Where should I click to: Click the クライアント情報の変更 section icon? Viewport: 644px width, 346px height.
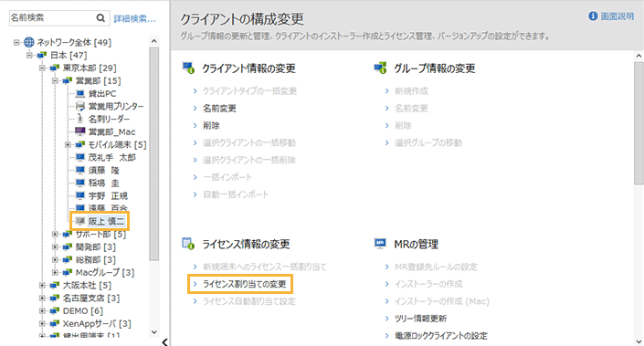188,68
